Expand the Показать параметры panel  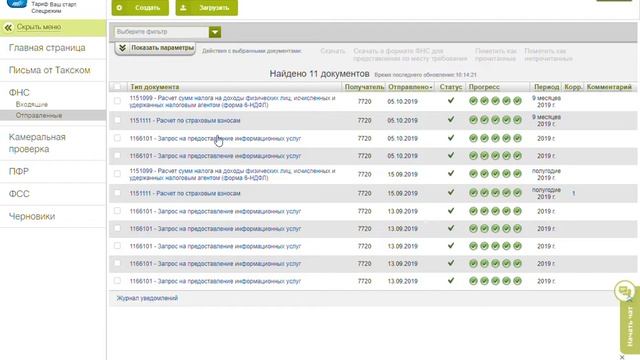155,48
